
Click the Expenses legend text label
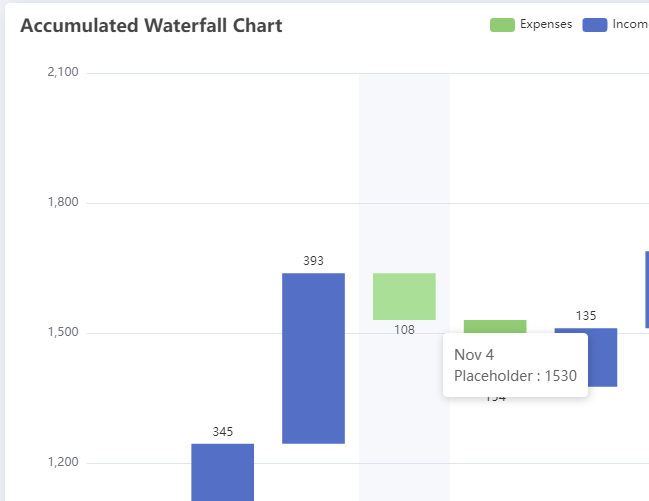click(x=546, y=25)
